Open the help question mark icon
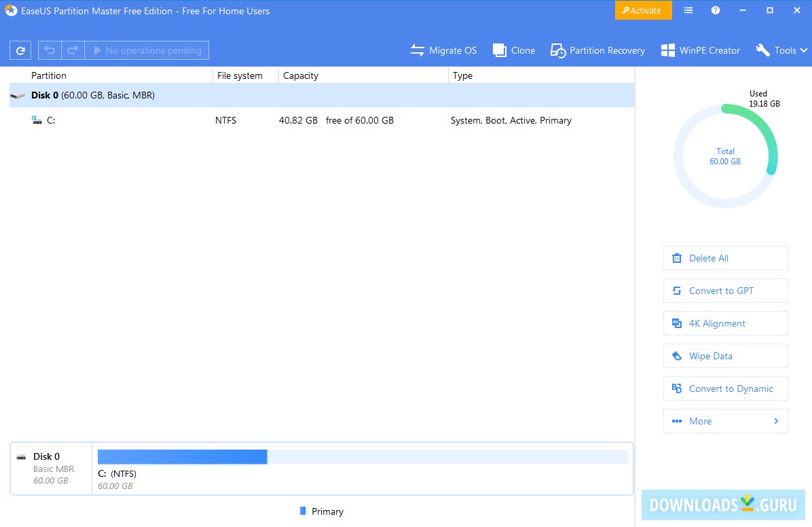This screenshot has width=812, height=527. 715,10
